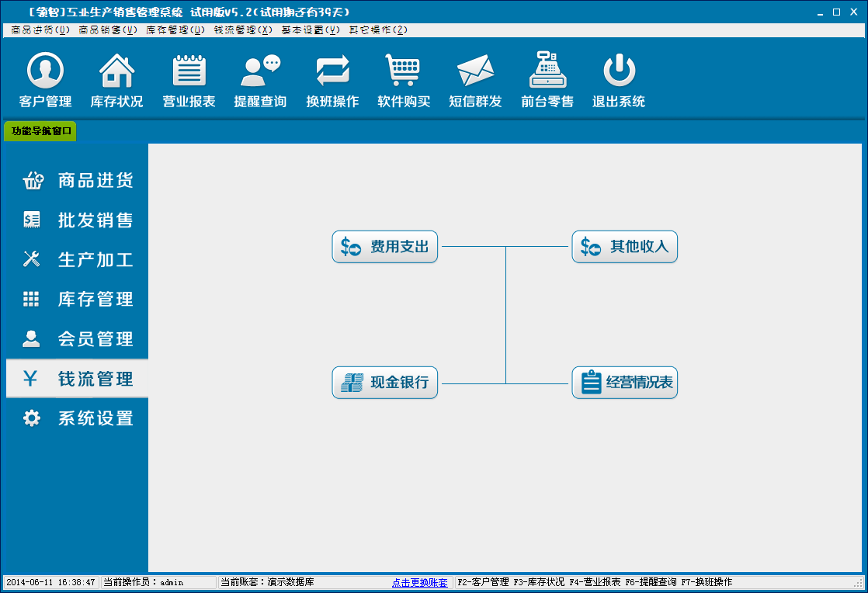Select the 提醒查询 reminder icon

(x=260, y=80)
